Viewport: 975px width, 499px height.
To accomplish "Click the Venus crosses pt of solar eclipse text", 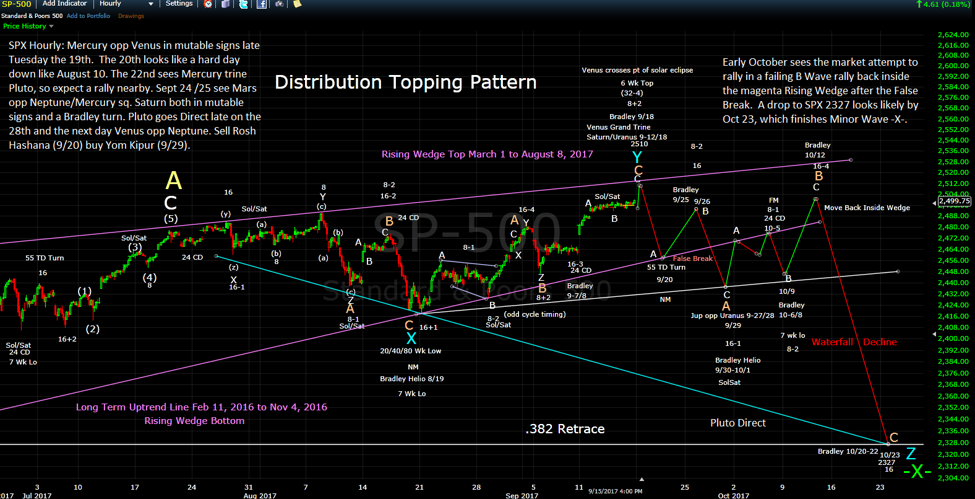I will coord(639,70).
